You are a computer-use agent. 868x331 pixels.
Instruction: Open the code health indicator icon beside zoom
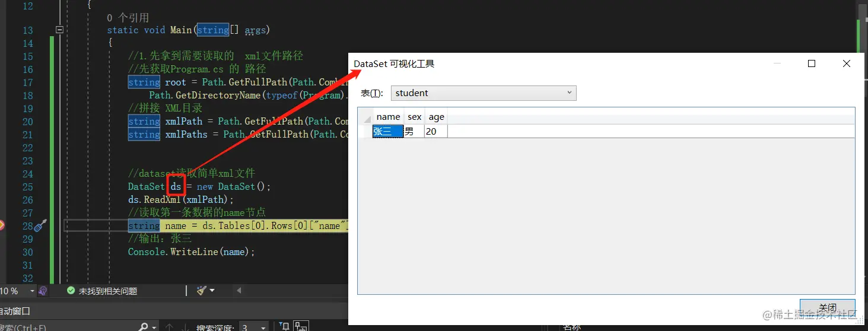coord(42,291)
